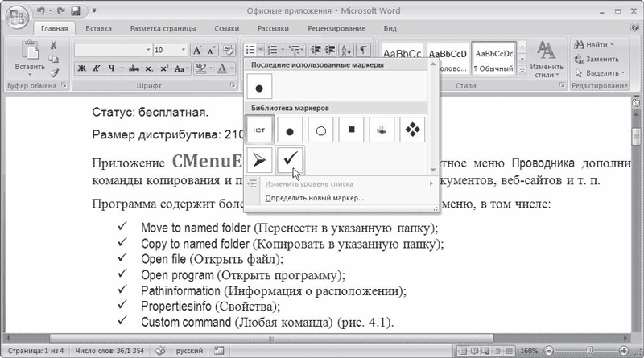The image size is (644, 358).
Task: Toggle bold formatting (Ж)
Action: point(82,69)
